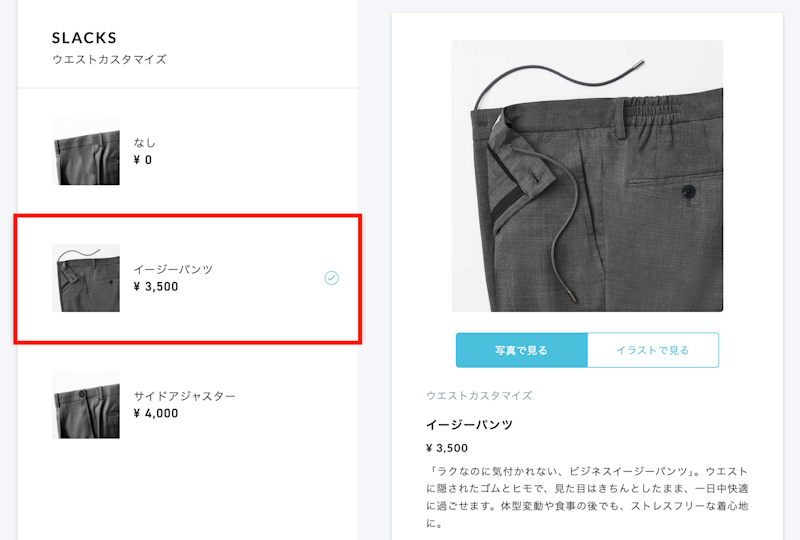Viewport: 800px width, 540px height.
Task: Click the large easy pants product photo
Action: pos(587,176)
